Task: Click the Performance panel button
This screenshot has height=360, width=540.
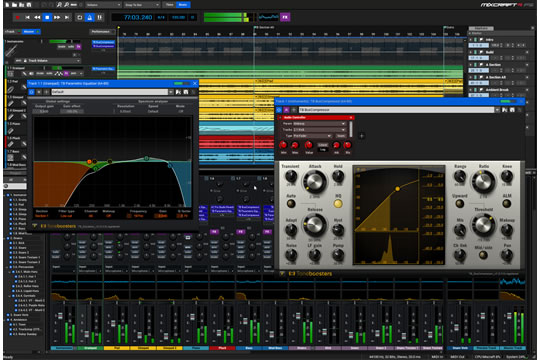Action: pos(101,32)
